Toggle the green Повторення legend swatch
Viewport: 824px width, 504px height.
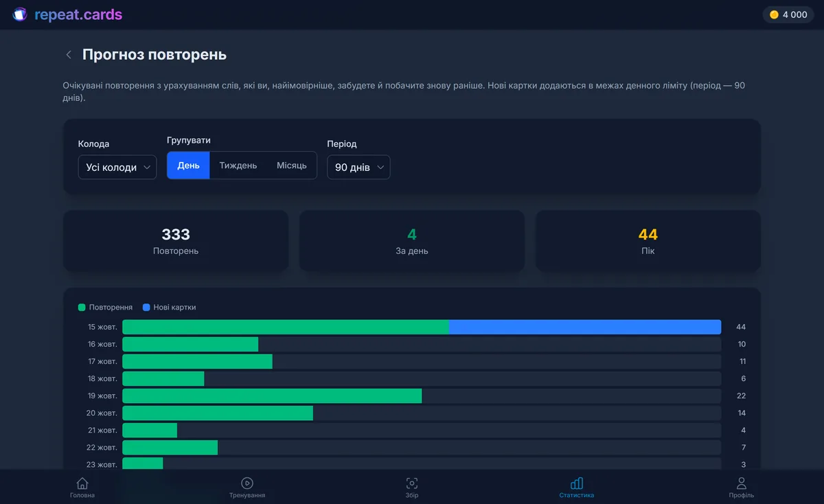82,308
